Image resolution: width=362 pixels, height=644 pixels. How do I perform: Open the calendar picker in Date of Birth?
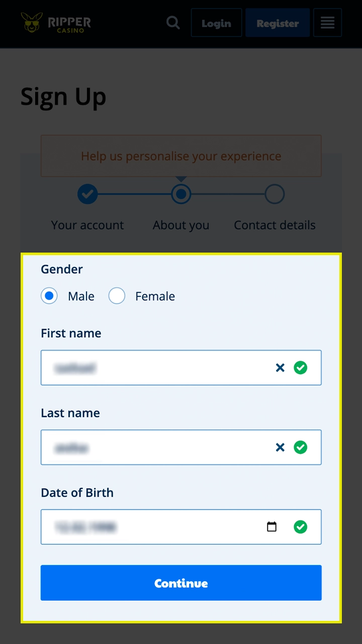[271, 527]
